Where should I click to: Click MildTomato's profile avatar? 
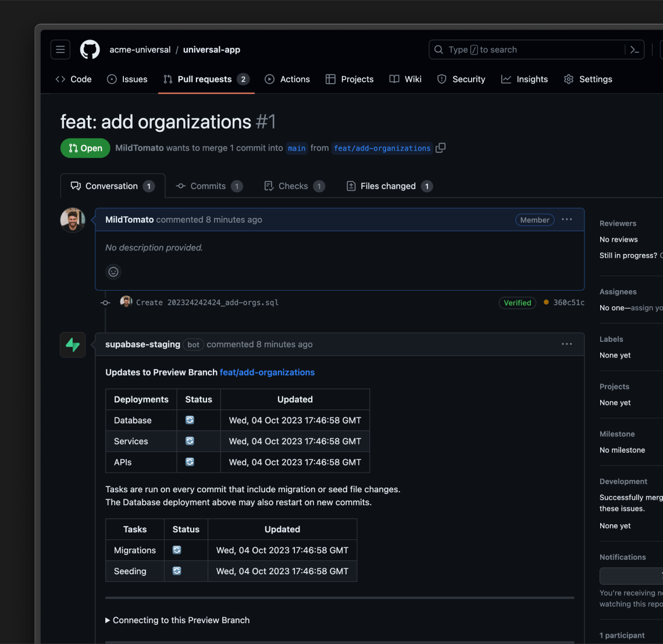[73, 220]
